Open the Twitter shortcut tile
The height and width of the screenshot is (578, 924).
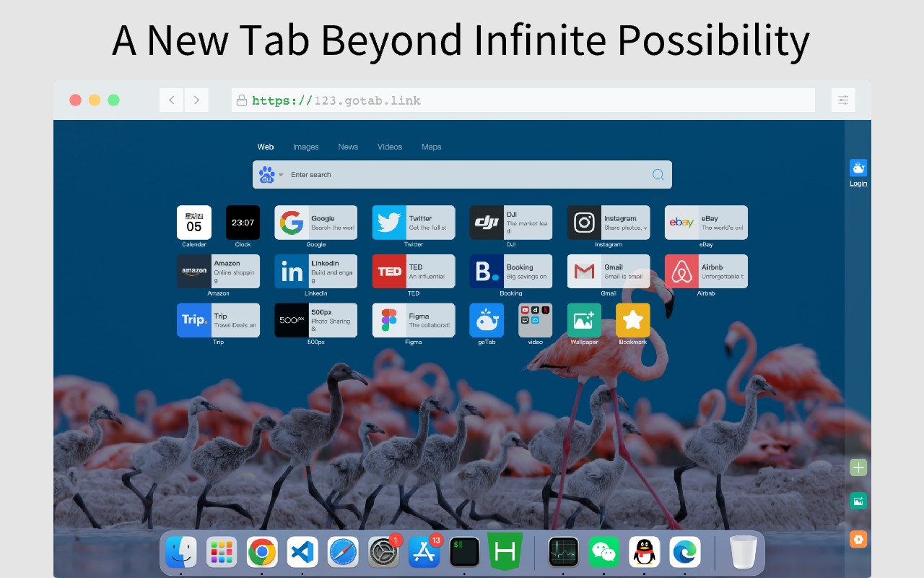tap(414, 222)
